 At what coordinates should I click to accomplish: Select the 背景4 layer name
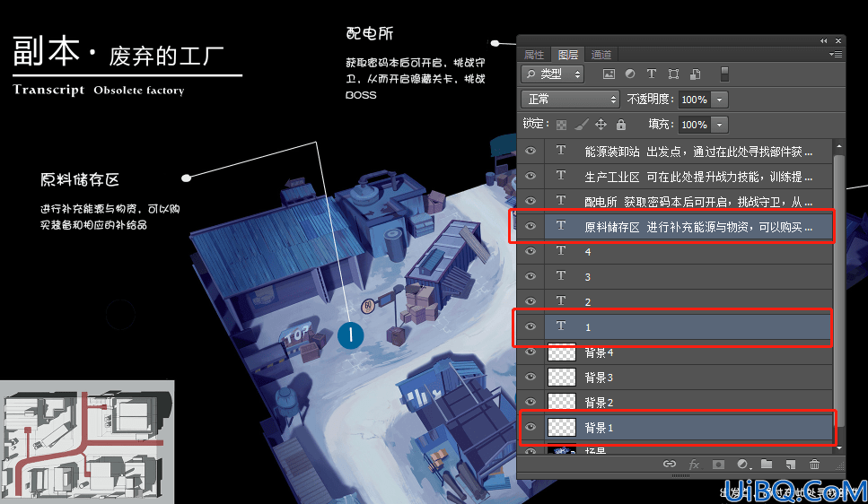pyautogui.click(x=599, y=352)
